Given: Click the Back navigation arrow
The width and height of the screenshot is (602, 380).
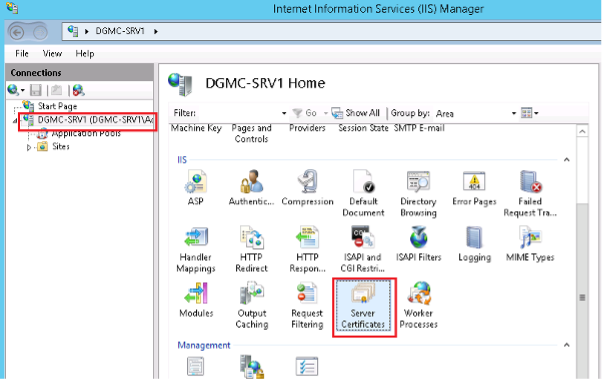Looking at the screenshot, I should (x=17, y=32).
